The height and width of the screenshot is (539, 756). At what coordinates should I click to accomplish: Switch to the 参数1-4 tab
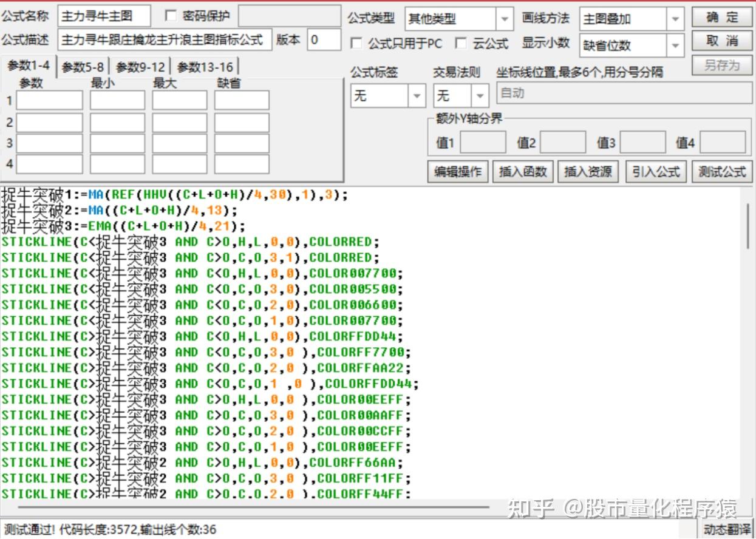29,66
